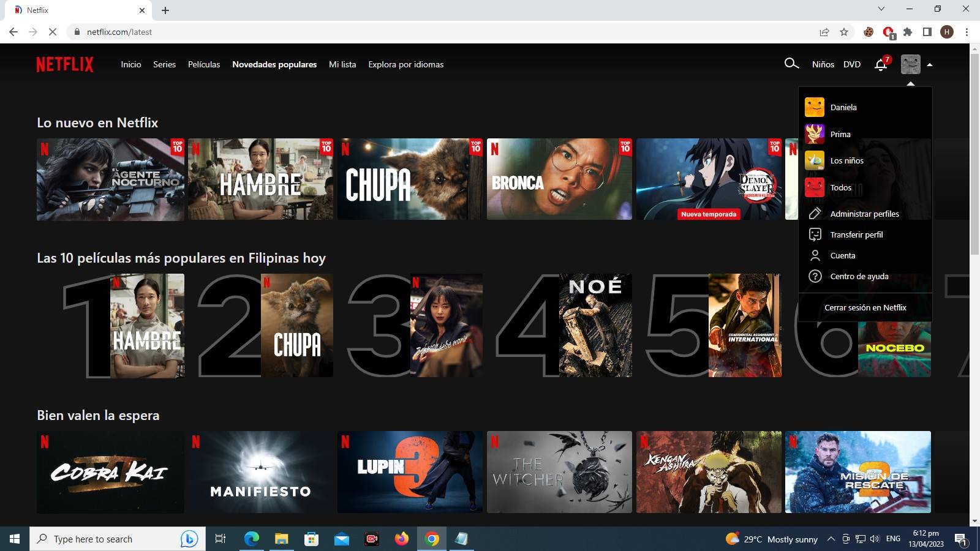Open a new browser tab
Image resolution: width=980 pixels, height=551 pixels.
pos(165,10)
